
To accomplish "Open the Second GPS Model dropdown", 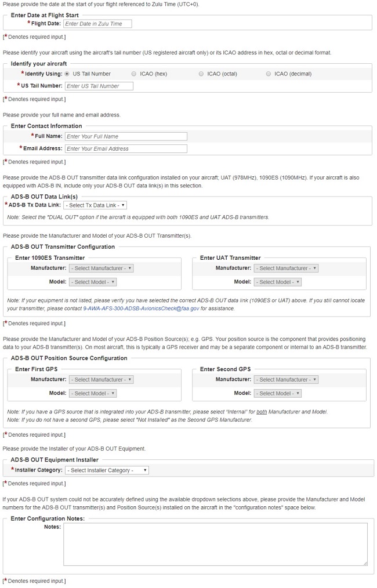I will (x=278, y=393).
